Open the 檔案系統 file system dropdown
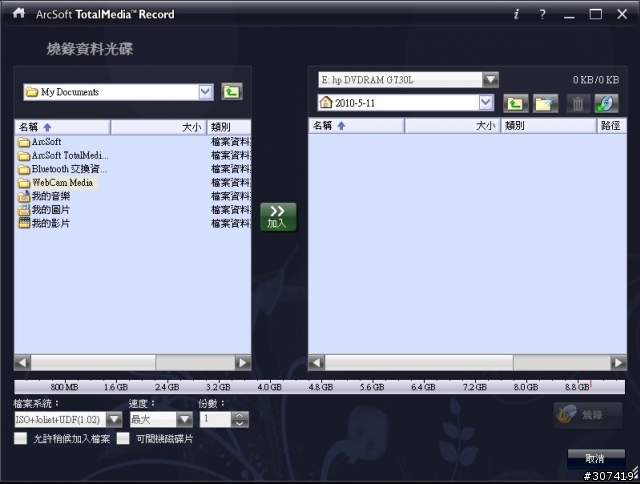This screenshot has width=640, height=484. point(114,419)
